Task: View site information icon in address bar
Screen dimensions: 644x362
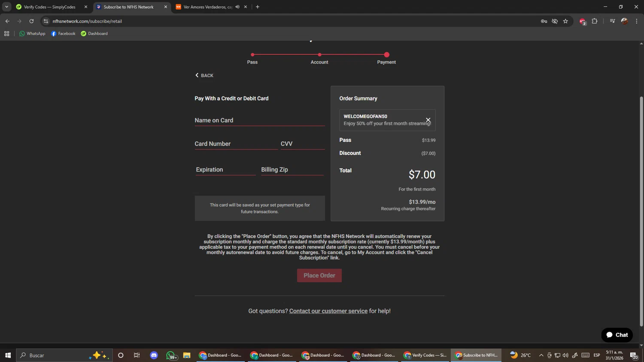Action: (46, 21)
